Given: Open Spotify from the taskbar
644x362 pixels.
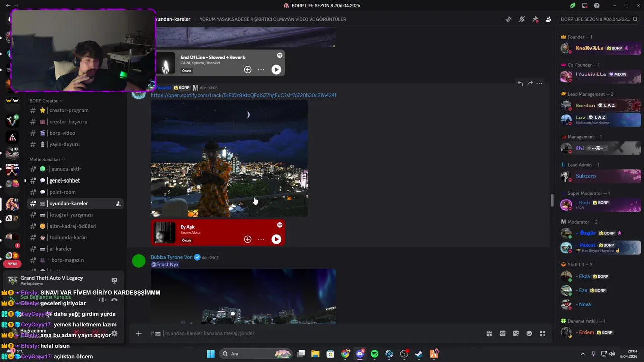Looking at the screenshot, I should [374, 354].
